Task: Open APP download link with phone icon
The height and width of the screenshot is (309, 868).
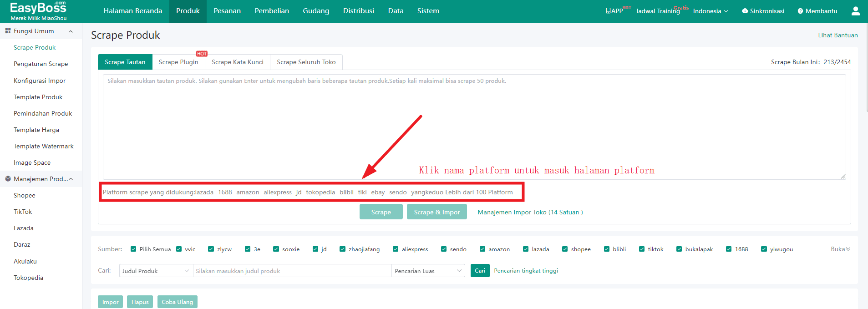Action: [614, 11]
